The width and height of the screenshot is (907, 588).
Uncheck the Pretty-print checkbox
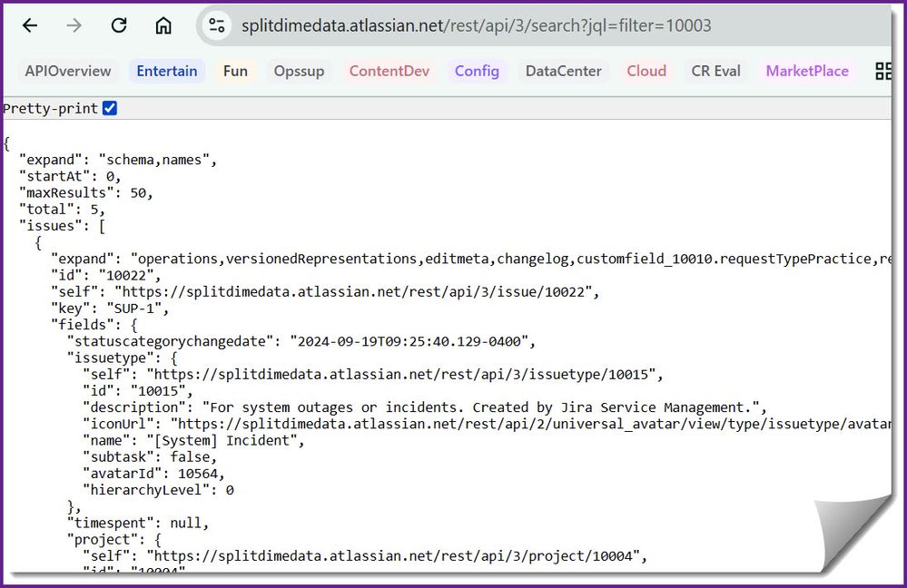[x=110, y=108]
